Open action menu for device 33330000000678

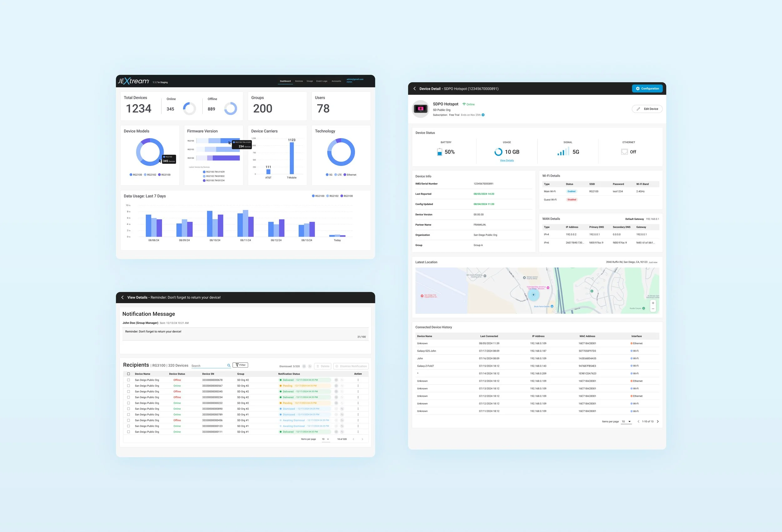point(358,380)
